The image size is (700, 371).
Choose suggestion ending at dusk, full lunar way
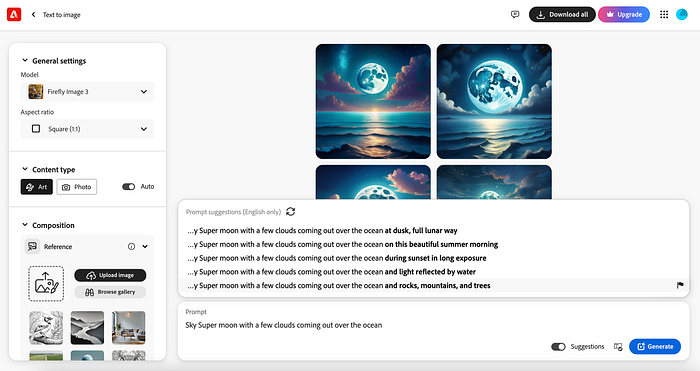pyautogui.click(x=433, y=230)
